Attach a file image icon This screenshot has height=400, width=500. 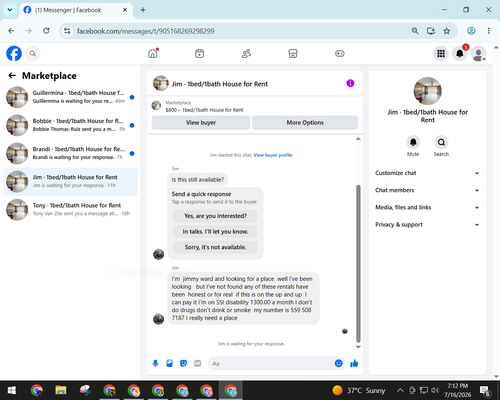coord(169,363)
